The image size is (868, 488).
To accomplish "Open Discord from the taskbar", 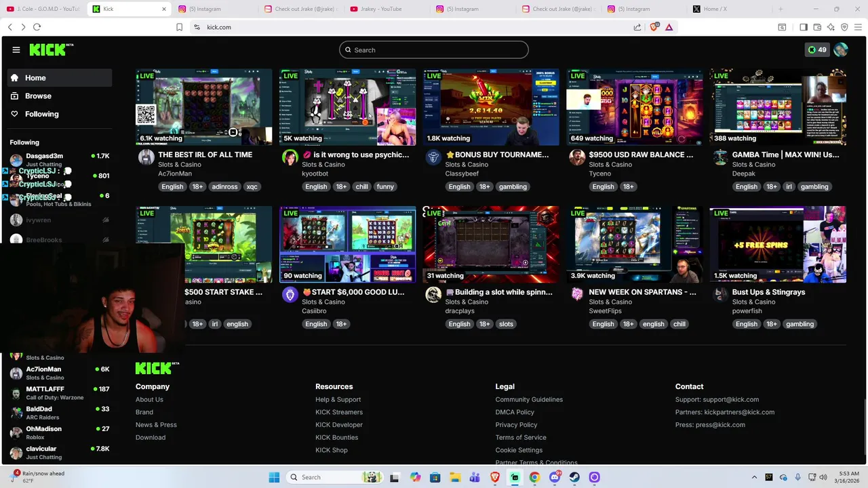I will (555, 477).
